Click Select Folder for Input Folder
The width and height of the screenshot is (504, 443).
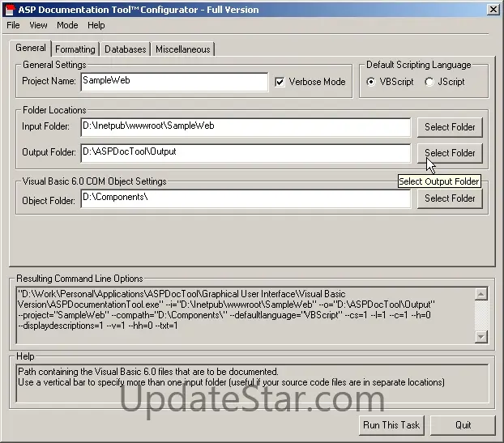click(x=450, y=127)
